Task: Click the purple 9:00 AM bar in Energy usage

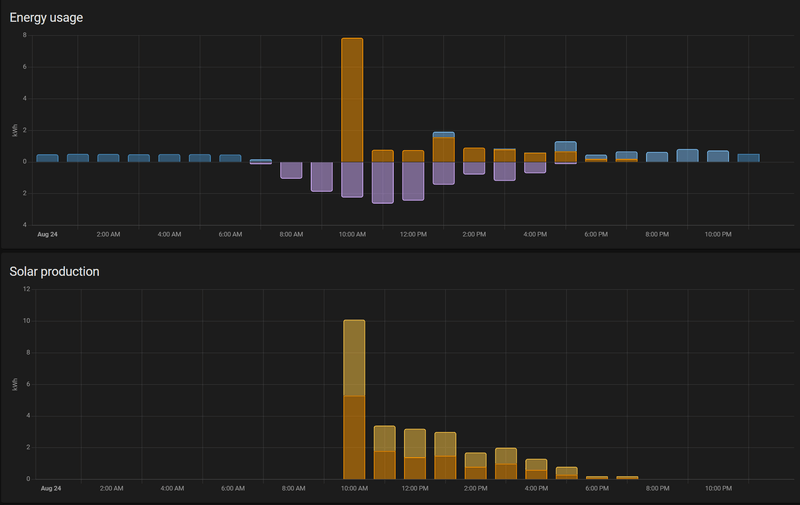Action: click(x=322, y=177)
